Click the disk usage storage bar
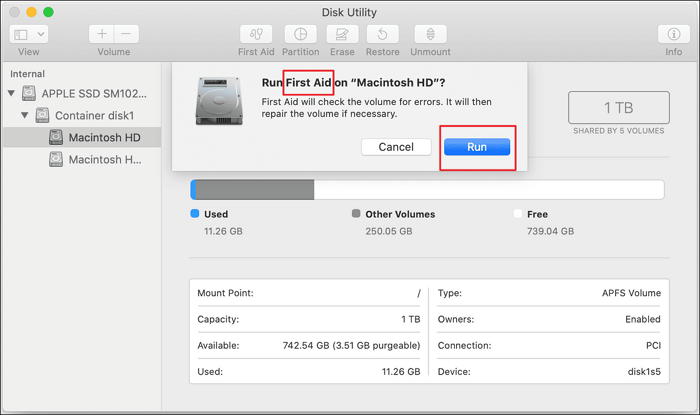 (427, 190)
